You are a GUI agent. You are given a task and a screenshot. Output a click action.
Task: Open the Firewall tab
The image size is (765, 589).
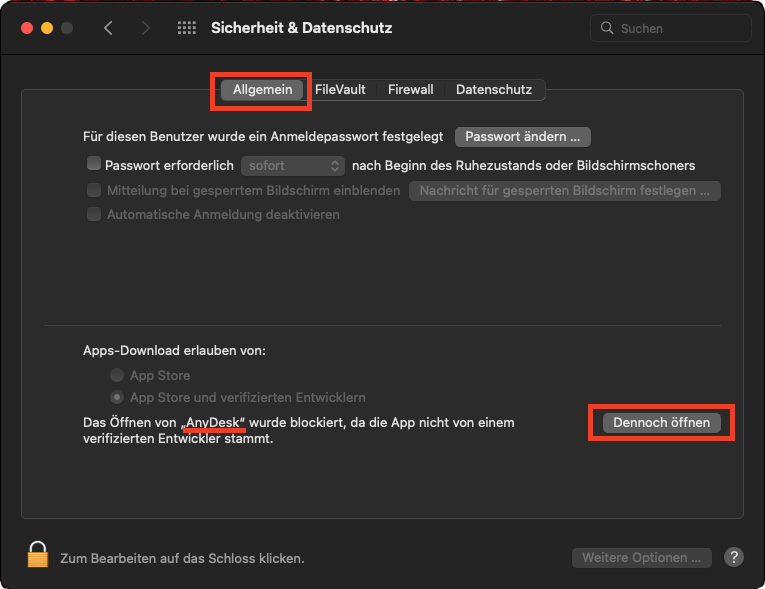coord(410,90)
